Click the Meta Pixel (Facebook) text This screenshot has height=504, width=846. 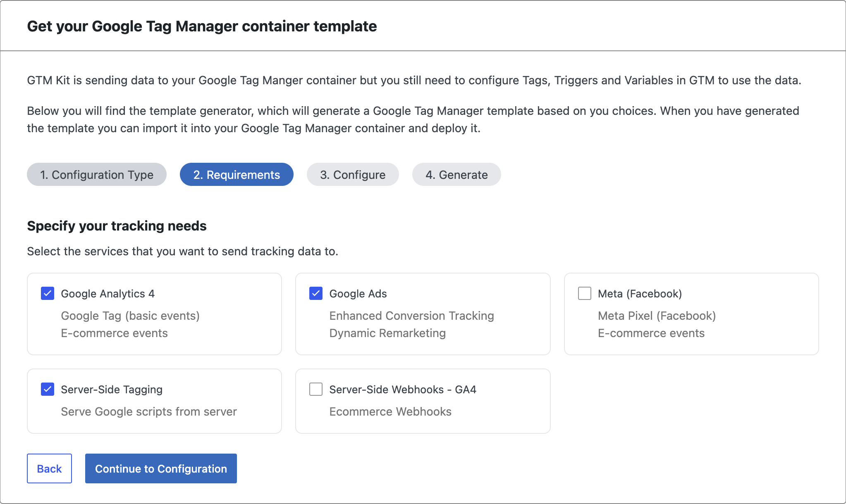(x=657, y=316)
